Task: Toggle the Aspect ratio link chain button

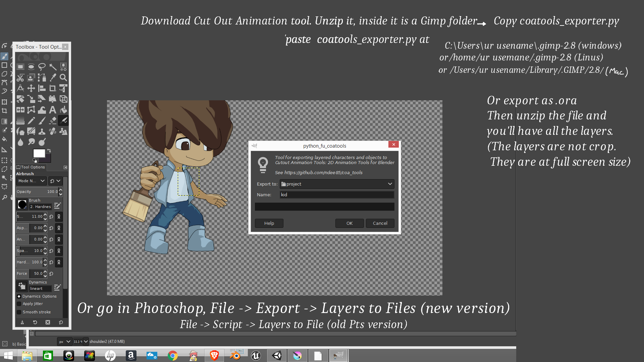Action: [x=59, y=228]
